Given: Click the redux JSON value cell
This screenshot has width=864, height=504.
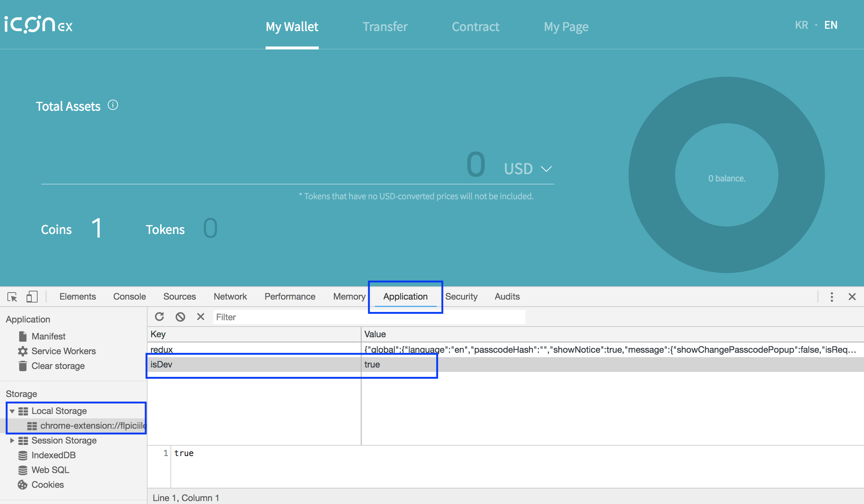Looking at the screenshot, I should click(x=612, y=349).
